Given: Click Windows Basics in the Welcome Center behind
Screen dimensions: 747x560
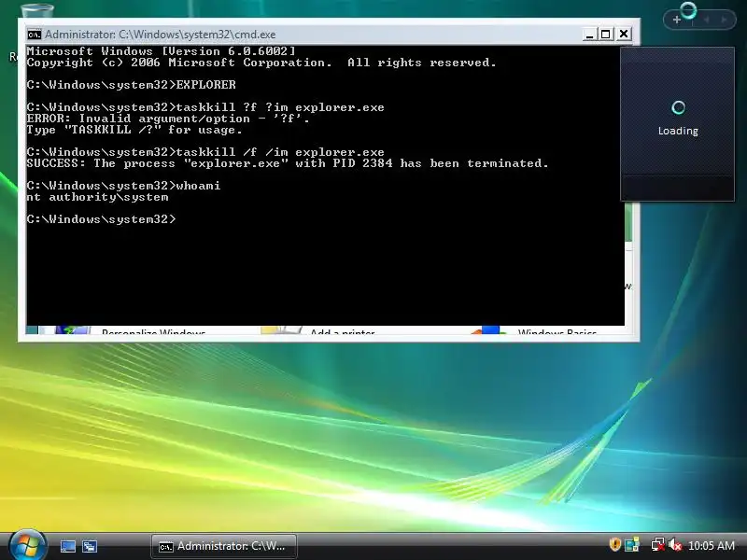Looking at the screenshot, I should pos(557,331).
